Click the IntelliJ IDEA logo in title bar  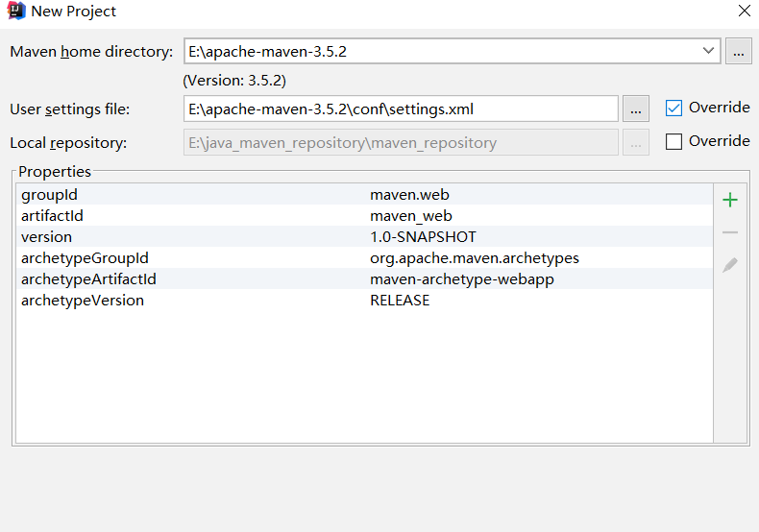point(15,11)
